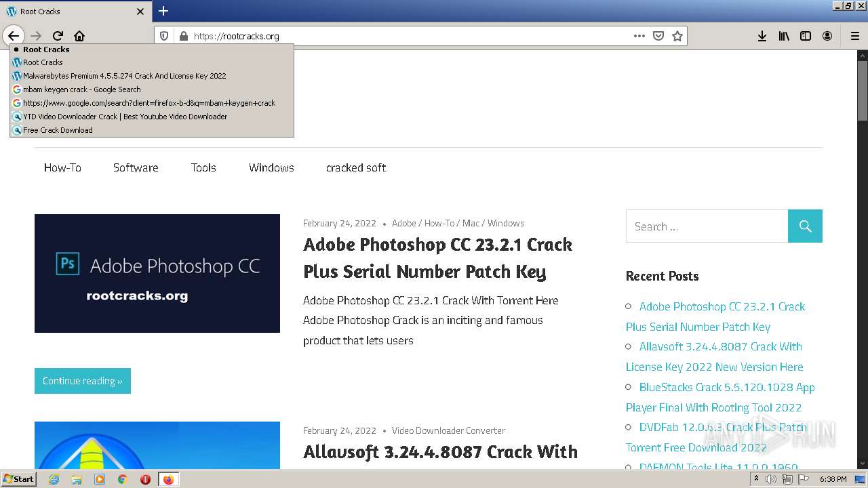Open Allavsoft post thumbnail image
The width and height of the screenshot is (868, 488).
click(x=157, y=445)
